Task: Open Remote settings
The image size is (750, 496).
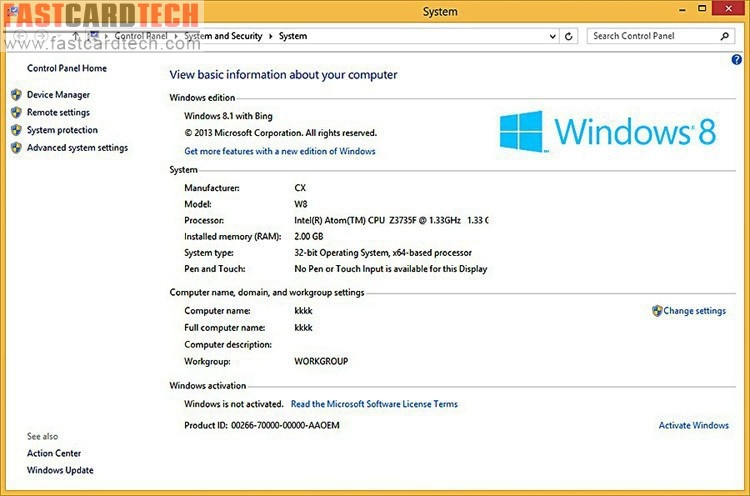Action: (x=58, y=112)
